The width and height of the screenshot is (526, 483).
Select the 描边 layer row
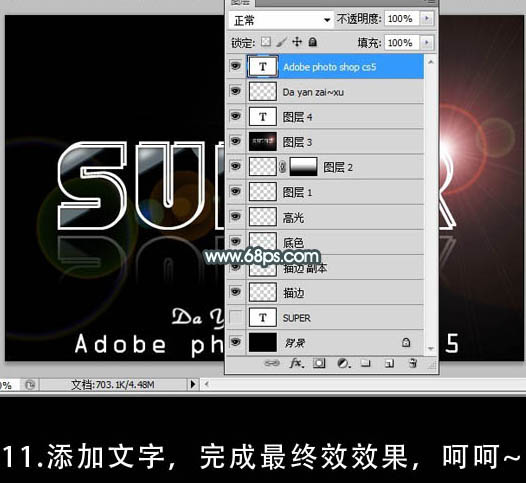325,292
